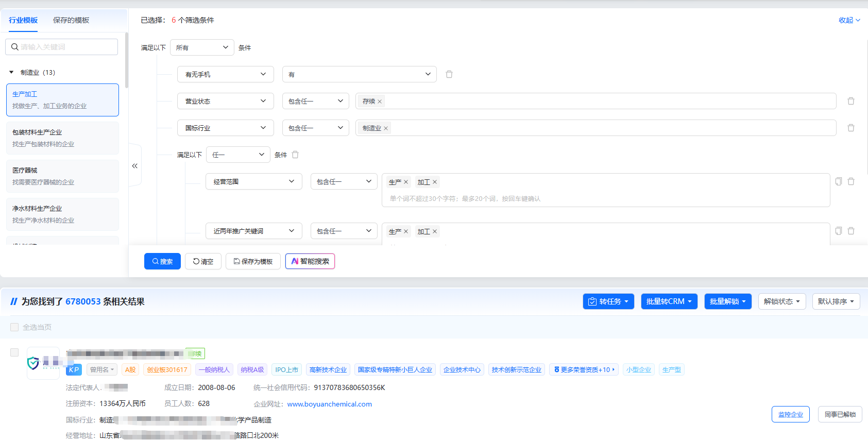Image resolution: width=868 pixels, height=440 pixels.
Task: Copy the 经营范围 condition row
Action: click(839, 181)
